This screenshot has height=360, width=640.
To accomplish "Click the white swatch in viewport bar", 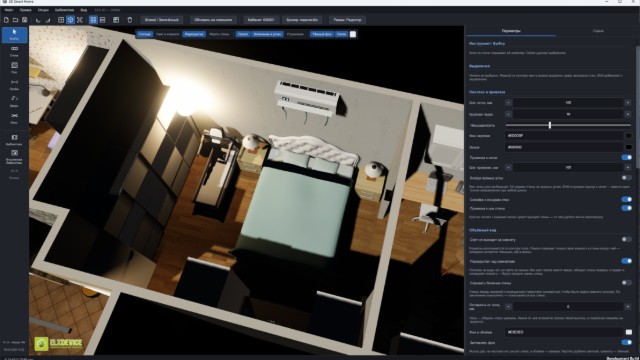I will coord(353,34).
